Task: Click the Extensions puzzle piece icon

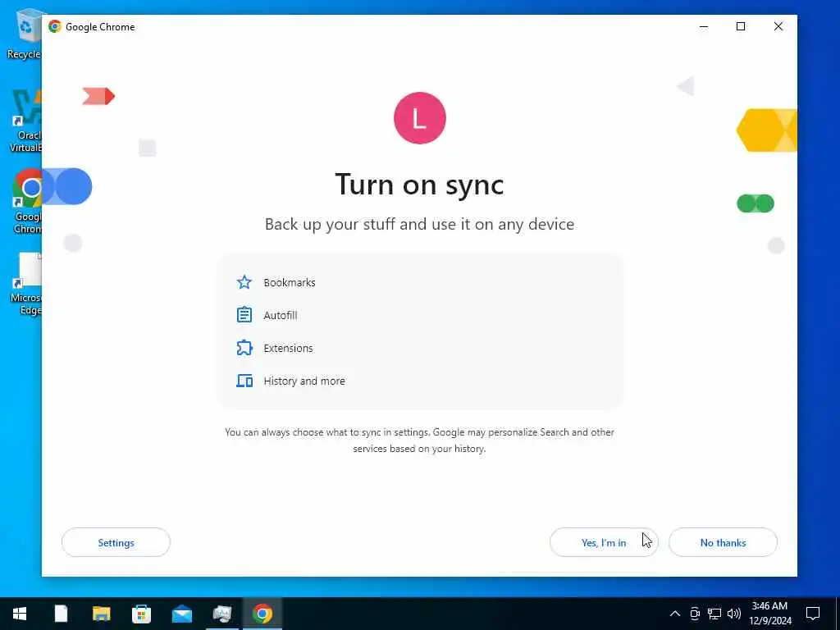Action: pyautogui.click(x=244, y=348)
